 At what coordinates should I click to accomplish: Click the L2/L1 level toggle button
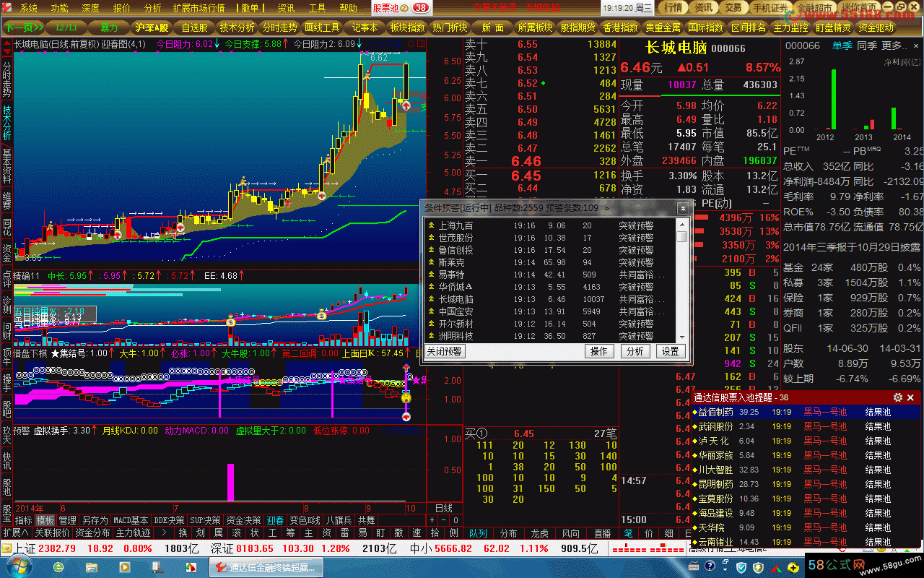pyautogui.click(x=66, y=27)
